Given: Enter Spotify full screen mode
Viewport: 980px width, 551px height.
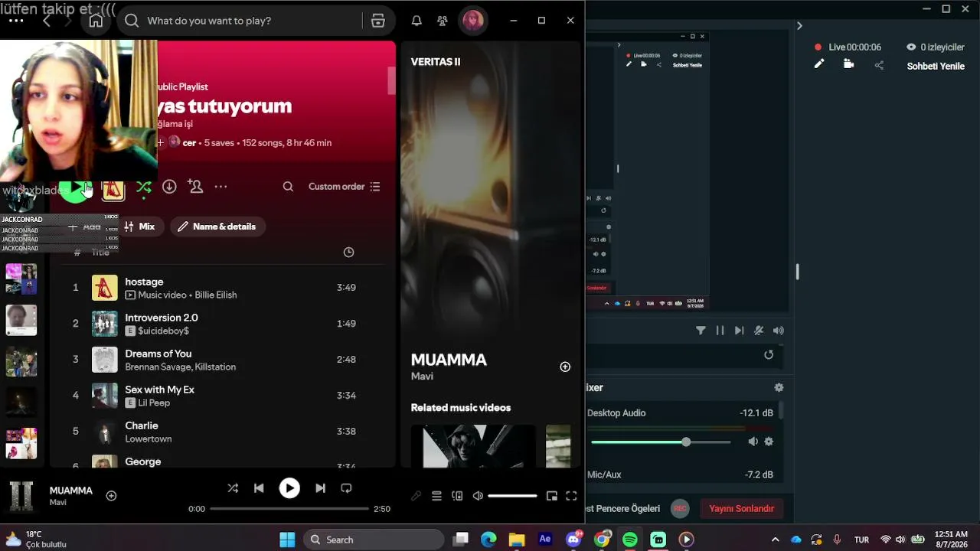Looking at the screenshot, I should tap(571, 496).
